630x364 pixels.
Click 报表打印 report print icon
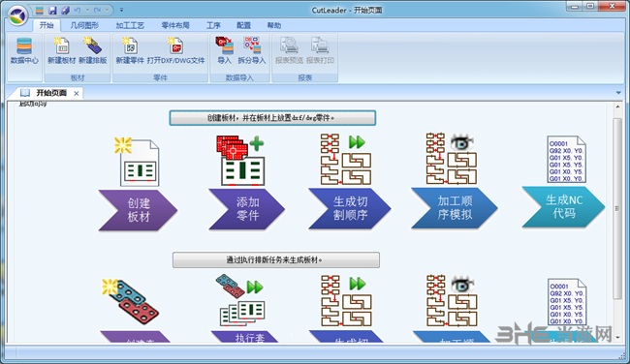click(x=320, y=51)
